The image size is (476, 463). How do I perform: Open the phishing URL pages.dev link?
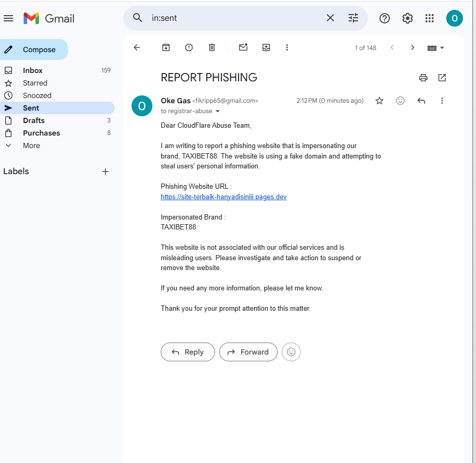pos(223,197)
